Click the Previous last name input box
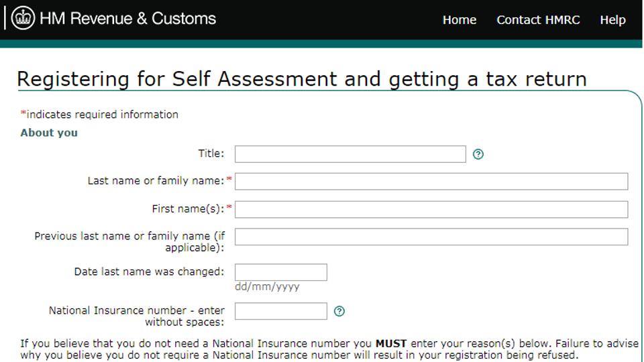 pyautogui.click(x=431, y=237)
